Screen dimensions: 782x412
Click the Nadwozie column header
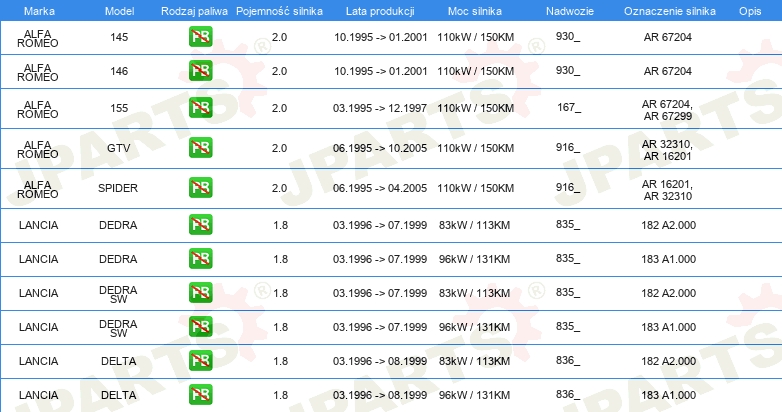570,11
